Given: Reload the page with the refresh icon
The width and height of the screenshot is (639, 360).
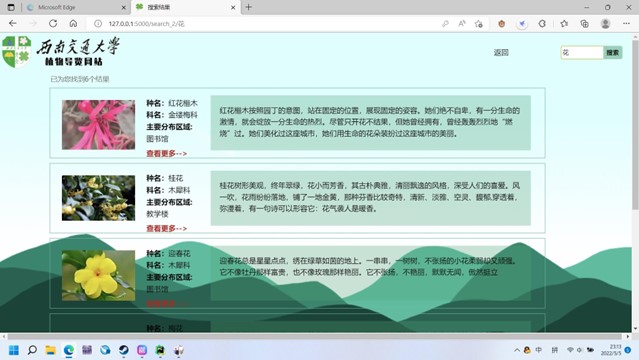Looking at the screenshot, I should 53,24.
